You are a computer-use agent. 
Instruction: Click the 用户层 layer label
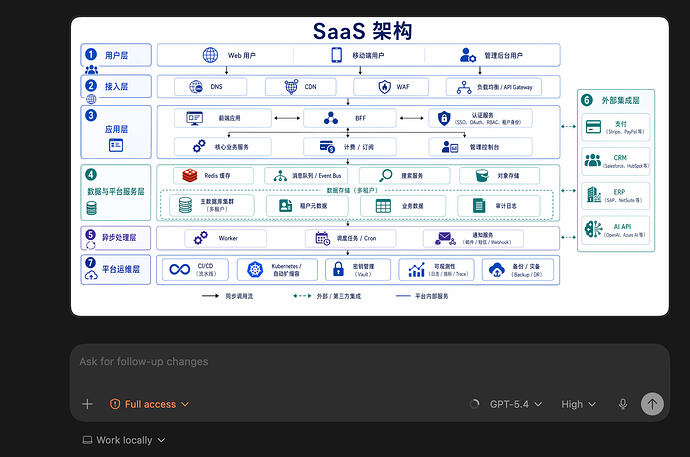click(116, 55)
